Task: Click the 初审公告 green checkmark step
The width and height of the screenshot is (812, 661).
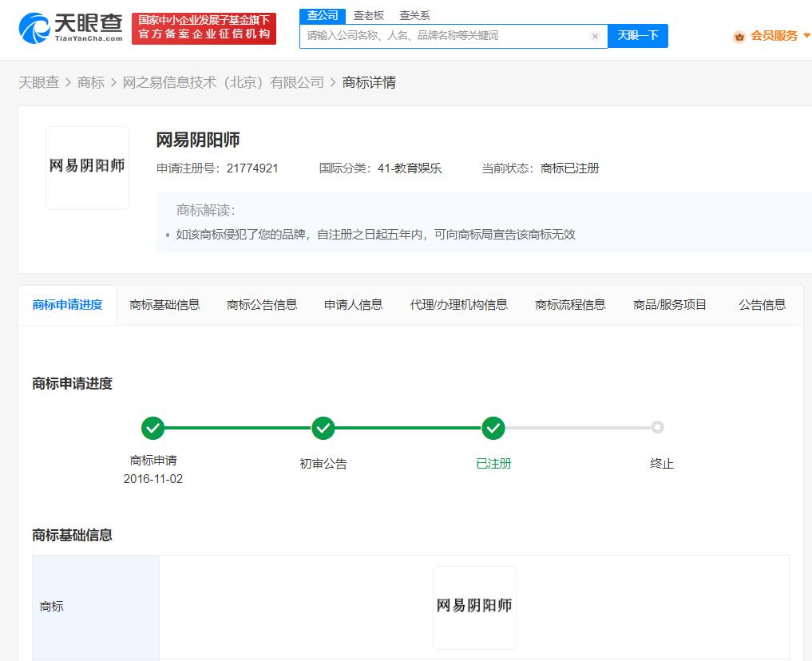Action: [323, 428]
